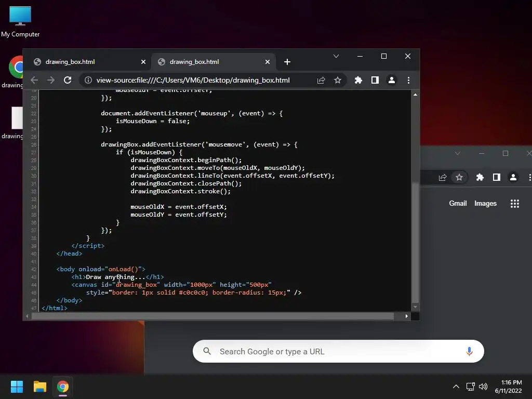Click 'drawingBoxContext.closePath();' line
532x399 pixels.
[x=186, y=183]
